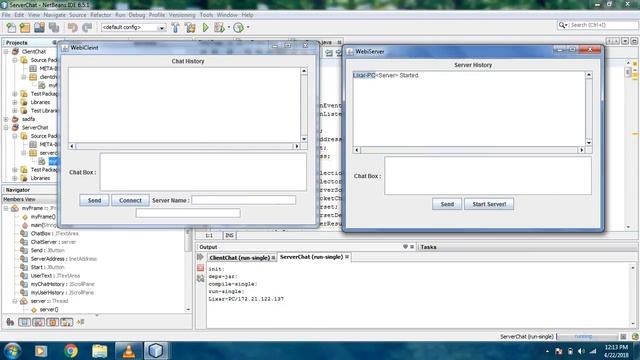Click the Debug Main Project icon

219,27
